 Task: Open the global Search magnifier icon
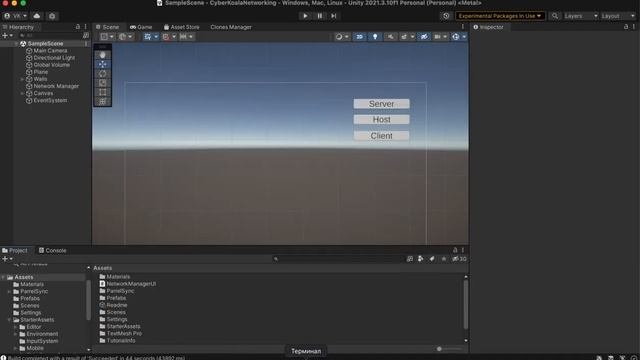click(555, 16)
